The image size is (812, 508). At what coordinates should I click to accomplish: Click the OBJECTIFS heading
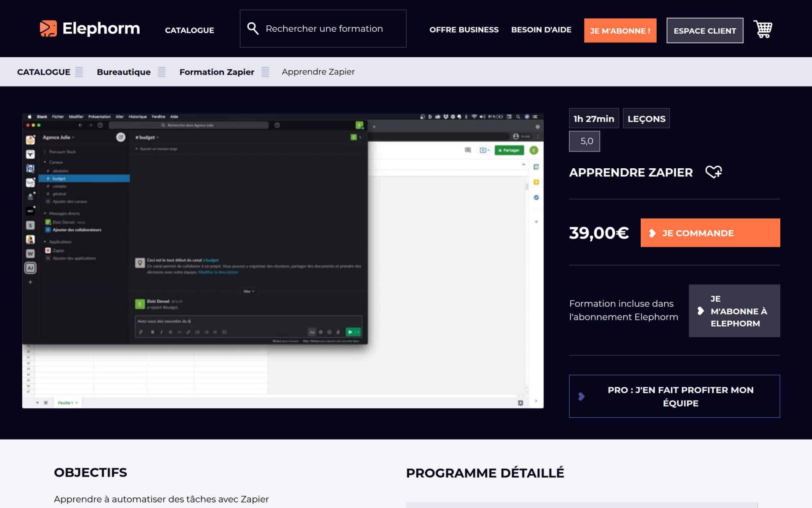[x=90, y=472]
